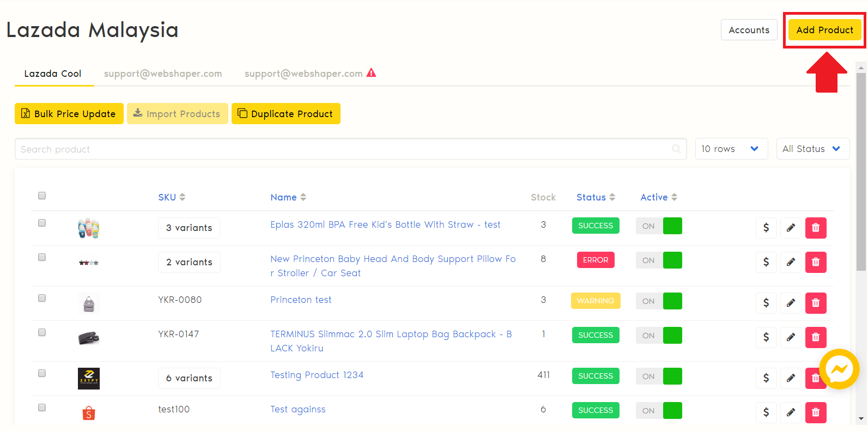Edit the Princeton test product
The image size is (868, 432).
click(x=791, y=303)
